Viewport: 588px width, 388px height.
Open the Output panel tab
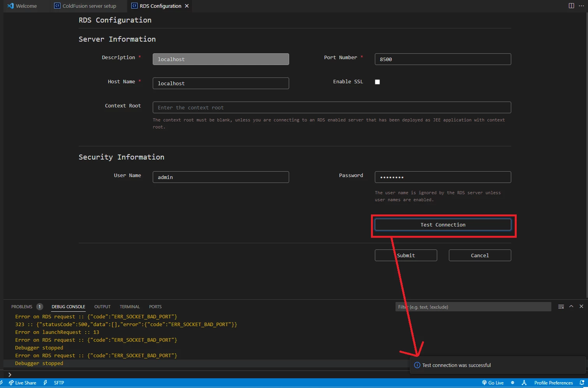click(102, 307)
